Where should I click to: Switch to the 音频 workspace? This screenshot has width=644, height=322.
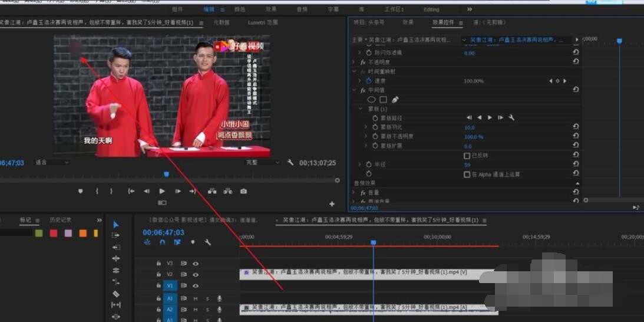302,9
